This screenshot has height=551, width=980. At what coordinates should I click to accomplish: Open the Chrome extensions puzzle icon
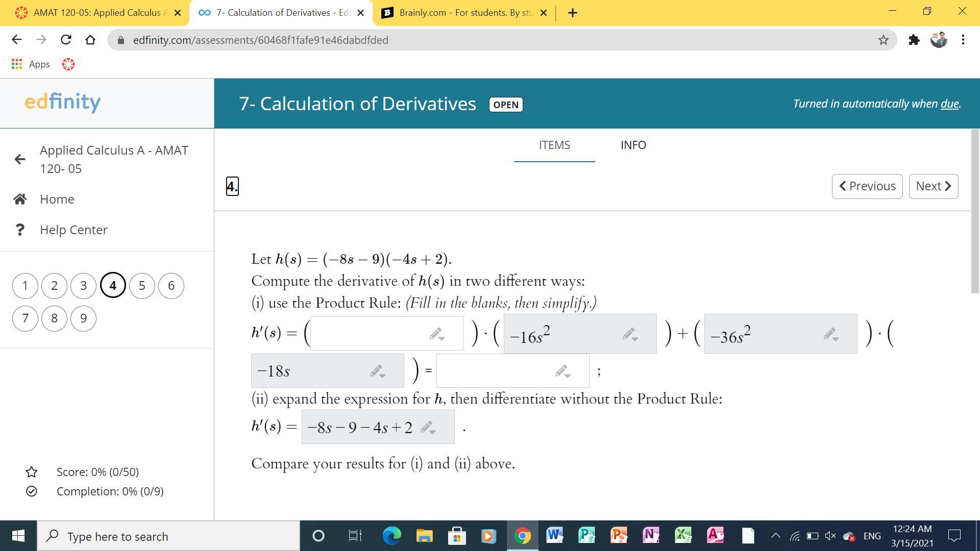(x=914, y=40)
